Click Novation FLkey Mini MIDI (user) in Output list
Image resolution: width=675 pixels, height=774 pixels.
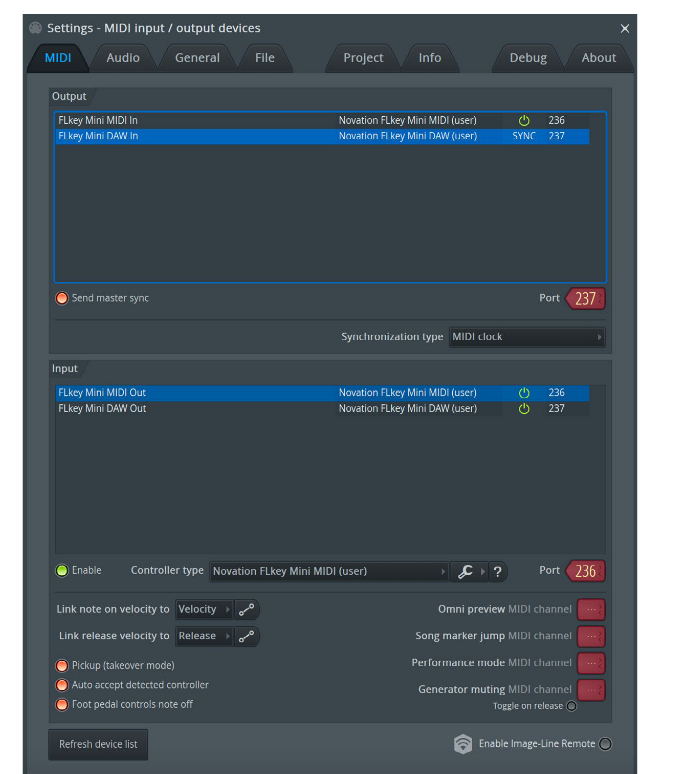tap(408, 120)
